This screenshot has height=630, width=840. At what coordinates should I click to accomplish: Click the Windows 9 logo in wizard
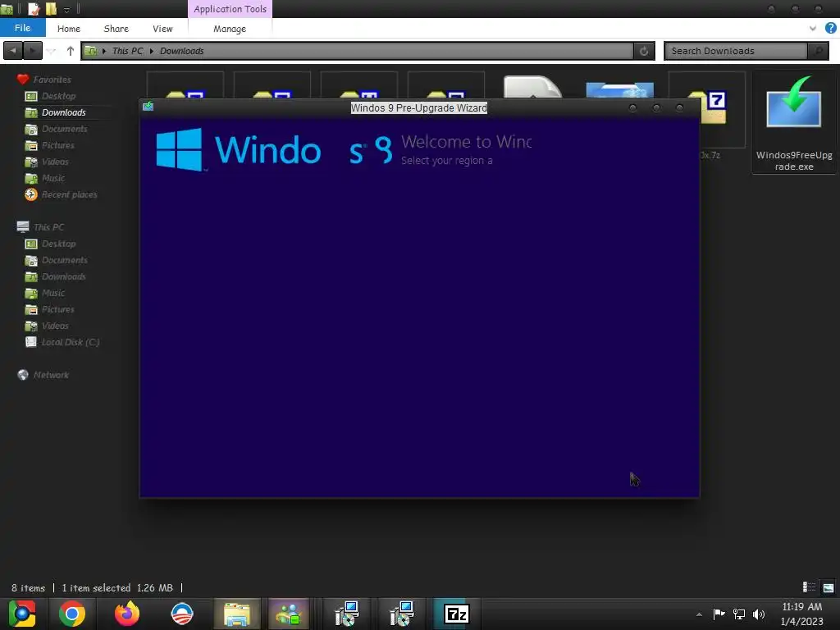[x=274, y=149]
